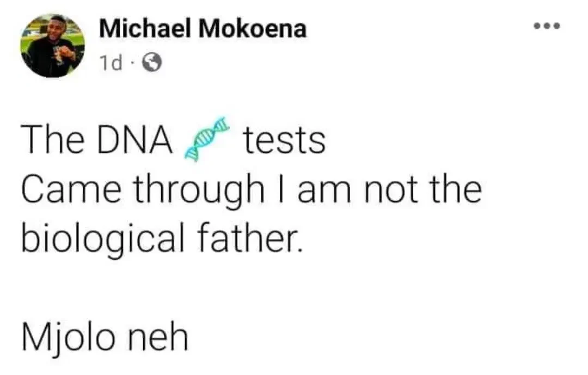Image resolution: width=588 pixels, height=375 pixels.
Task: Click Michael Mokoena's profile picture
Action: tap(52, 47)
